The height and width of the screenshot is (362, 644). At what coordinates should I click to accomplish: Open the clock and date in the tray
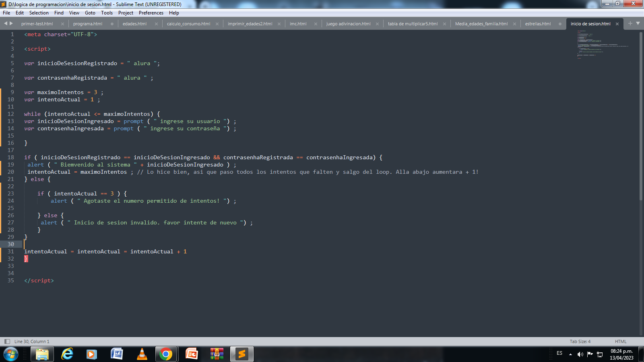621,354
